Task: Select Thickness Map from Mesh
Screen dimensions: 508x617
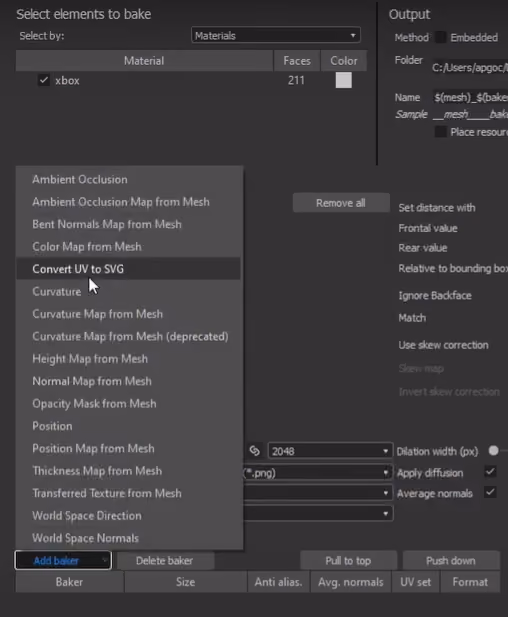Action: pyautogui.click(x=128, y=471)
